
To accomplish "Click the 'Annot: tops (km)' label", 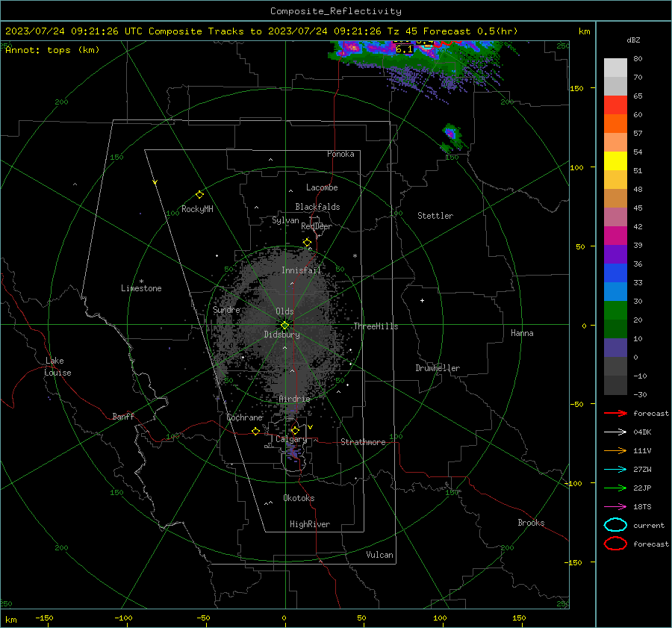I will click(x=52, y=50).
